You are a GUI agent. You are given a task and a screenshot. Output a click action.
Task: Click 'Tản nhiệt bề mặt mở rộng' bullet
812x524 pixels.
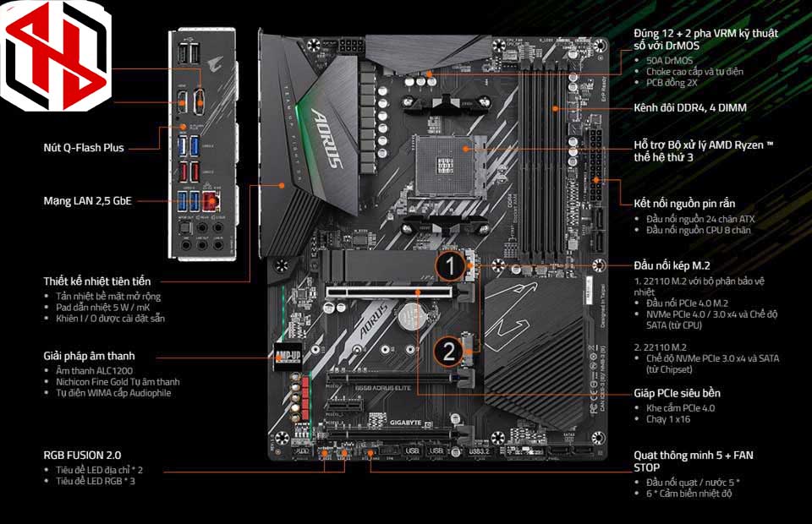[108, 297]
